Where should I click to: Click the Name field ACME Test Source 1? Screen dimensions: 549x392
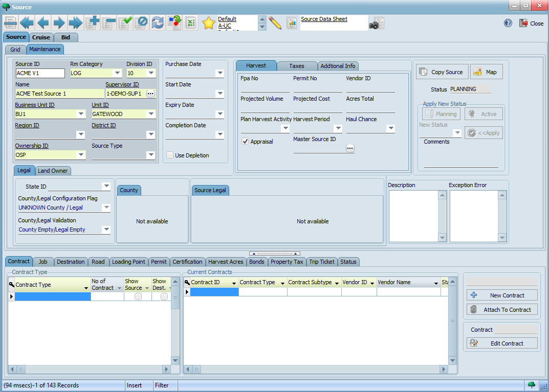[60, 94]
